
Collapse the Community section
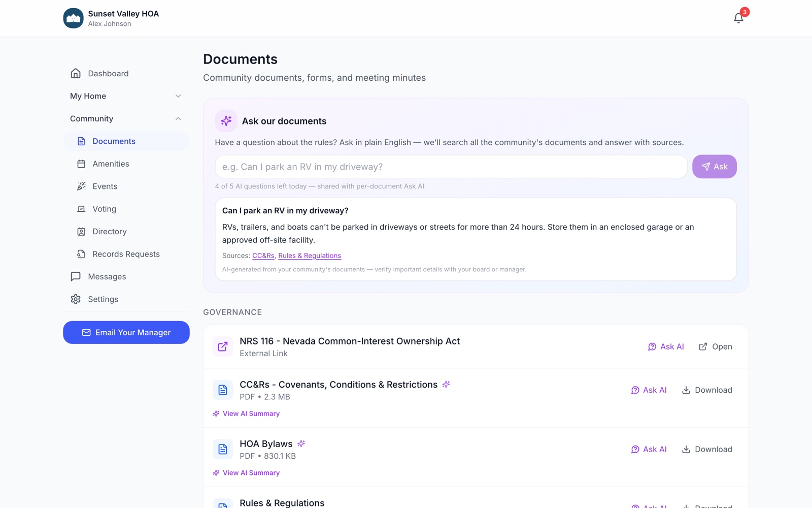(x=126, y=119)
